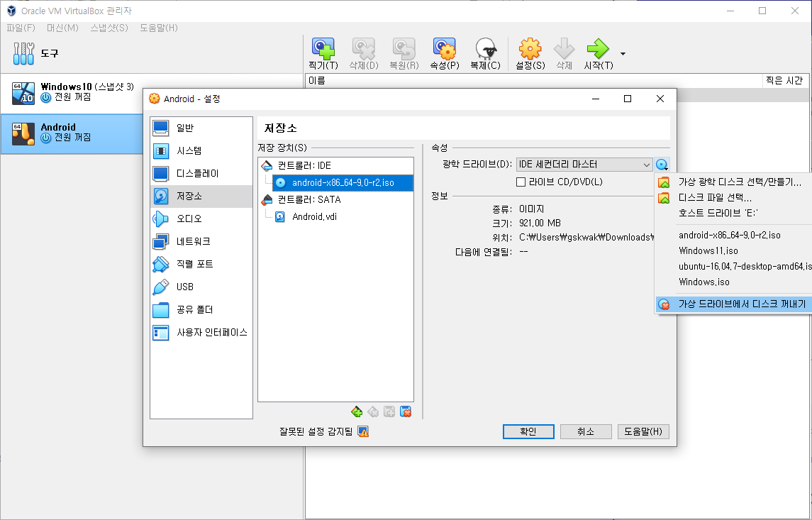Click the 도움말(H) button in settings dialog

tap(643, 431)
